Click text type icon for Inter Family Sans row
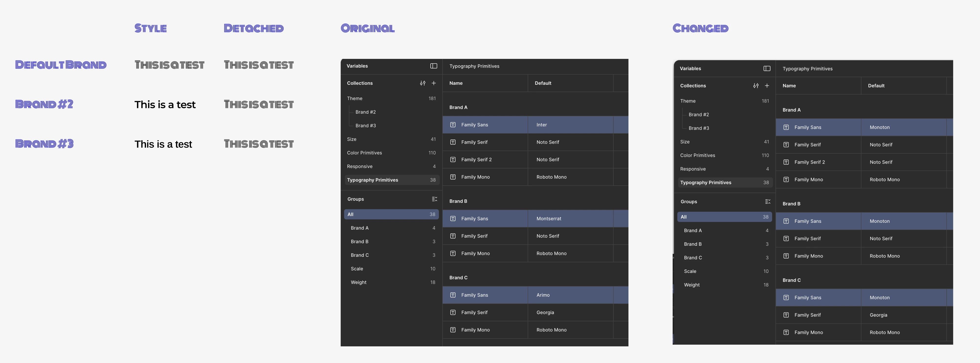The width and height of the screenshot is (980, 363). pos(453,125)
